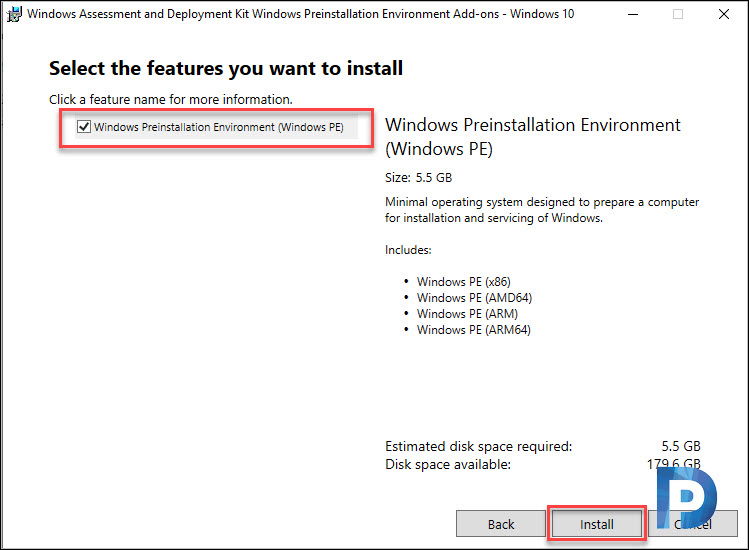Click the 'Select the features you want to install' heading
Screen dimensions: 749x550
coord(226,68)
